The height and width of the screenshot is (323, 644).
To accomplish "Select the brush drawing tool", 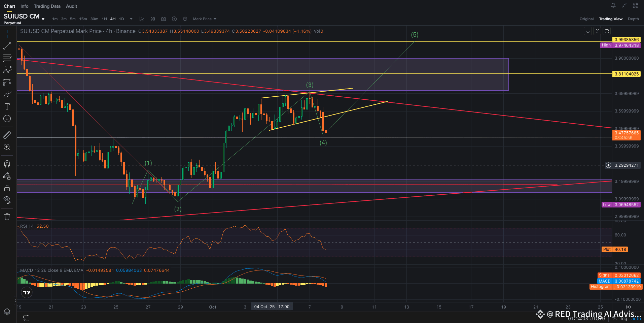I will click(x=7, y=94).
